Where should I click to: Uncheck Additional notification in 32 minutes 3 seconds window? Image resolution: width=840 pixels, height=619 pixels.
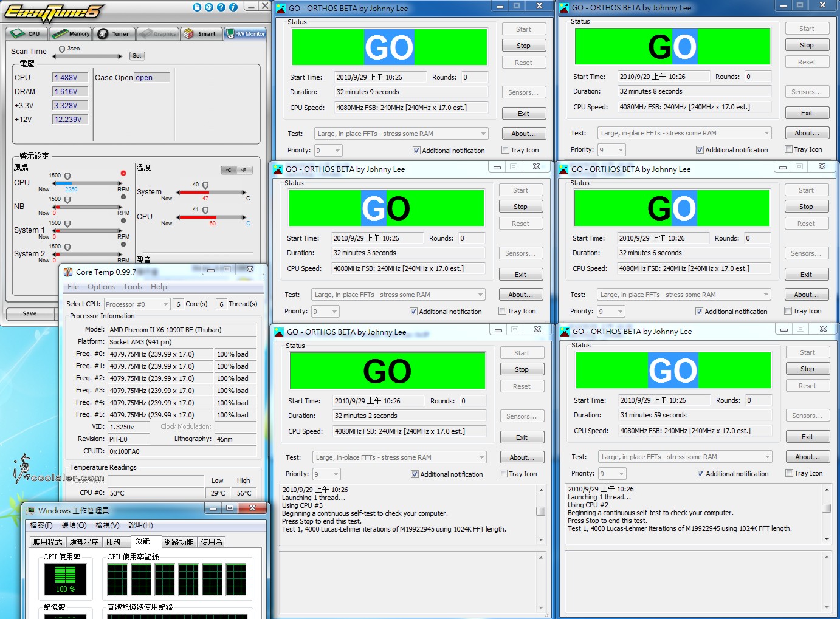(413, 312)
